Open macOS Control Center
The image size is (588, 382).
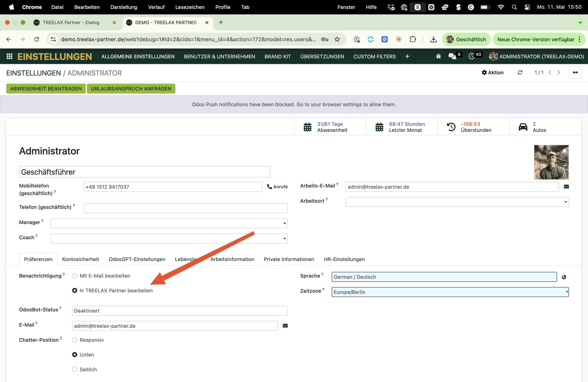[527, 7]
